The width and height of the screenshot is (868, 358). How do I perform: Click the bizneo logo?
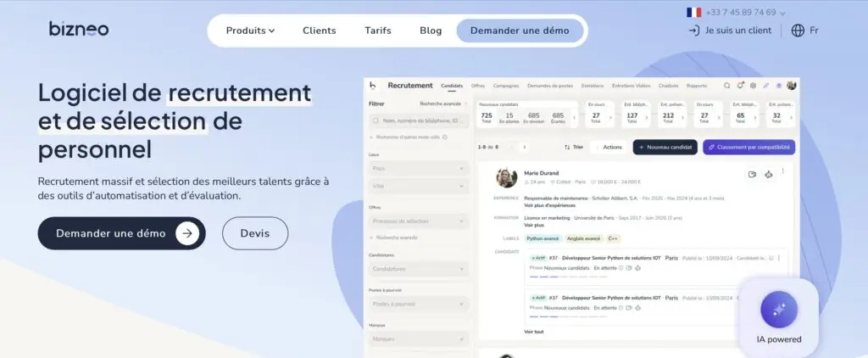(79, 29)
